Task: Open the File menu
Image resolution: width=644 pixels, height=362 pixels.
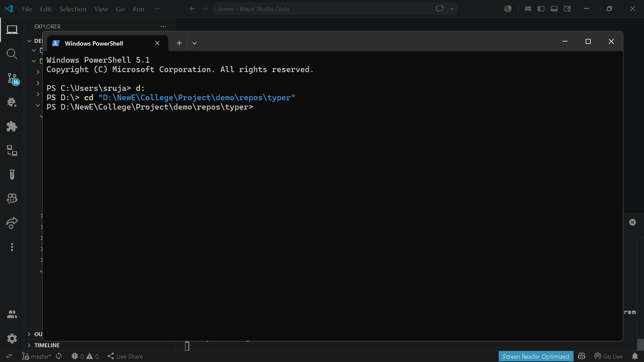Action: pyautogui.click(x=27, y=9)
